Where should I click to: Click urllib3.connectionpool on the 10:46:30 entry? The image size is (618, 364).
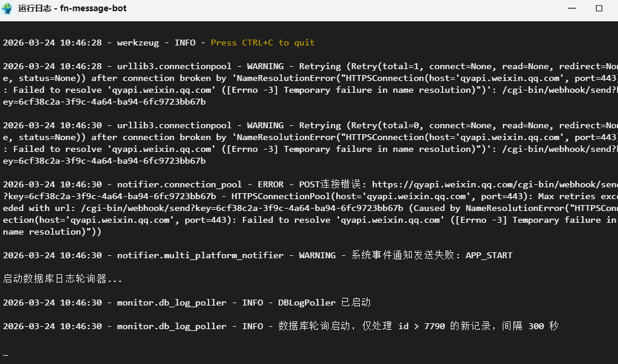[x=174, y=125]
